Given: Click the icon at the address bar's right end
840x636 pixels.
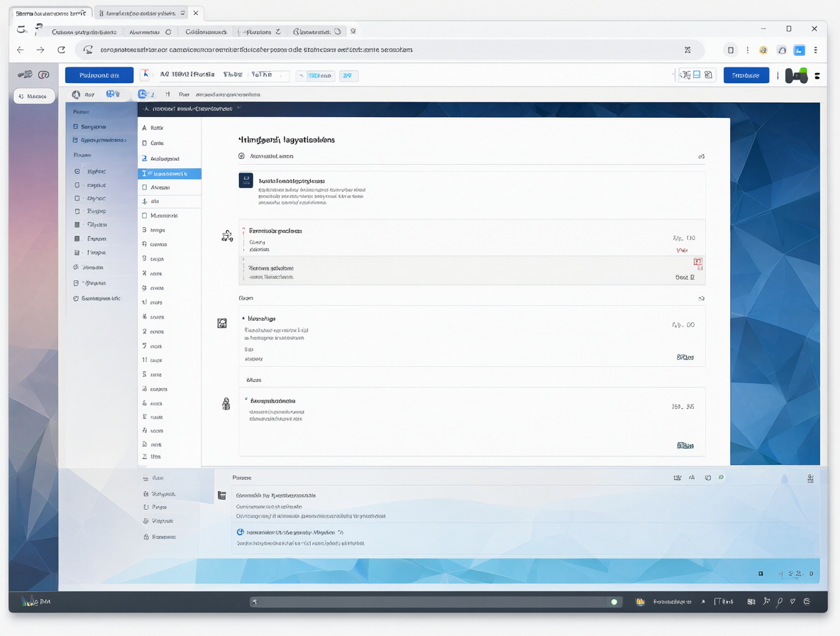Looking at the screenshot, I should coord(687,50).
